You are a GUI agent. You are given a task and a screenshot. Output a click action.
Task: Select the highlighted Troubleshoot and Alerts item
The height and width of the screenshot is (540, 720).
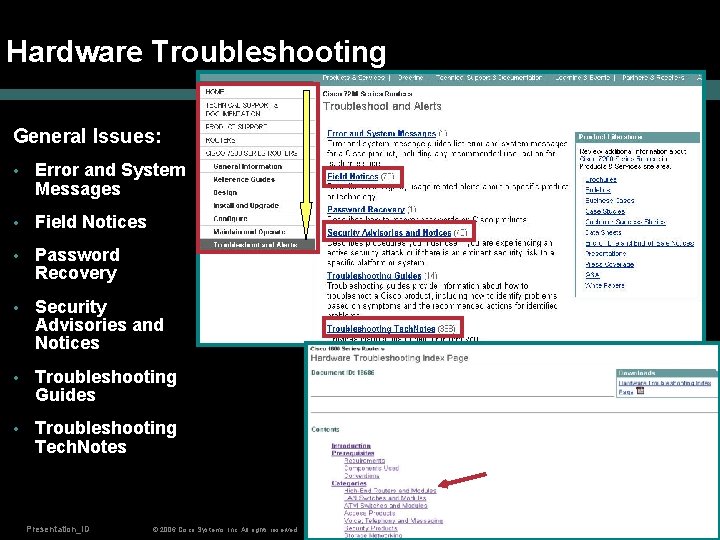(x=255, y=245)
